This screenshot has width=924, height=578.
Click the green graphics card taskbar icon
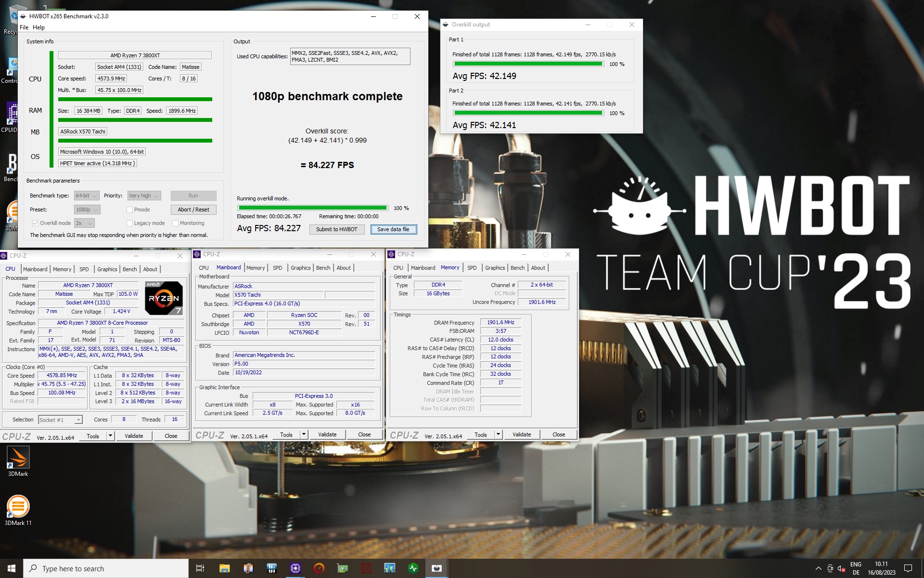point(342,568)
